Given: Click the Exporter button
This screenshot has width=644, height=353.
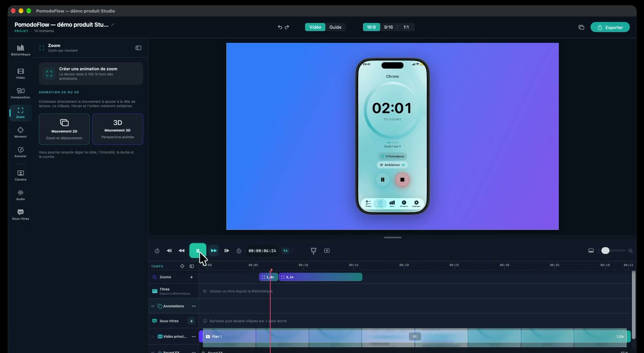Looking at the screenshot, I should tap(610, 27).
